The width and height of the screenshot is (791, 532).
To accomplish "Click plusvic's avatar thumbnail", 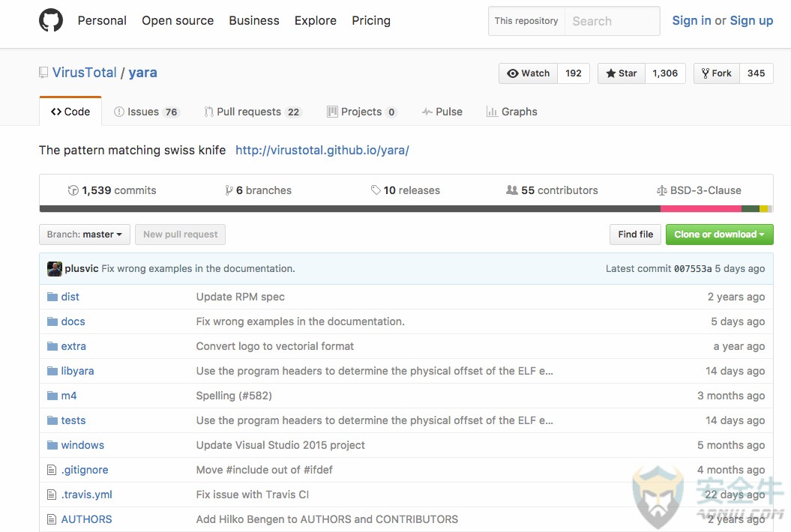I will [x=55, y=269].
